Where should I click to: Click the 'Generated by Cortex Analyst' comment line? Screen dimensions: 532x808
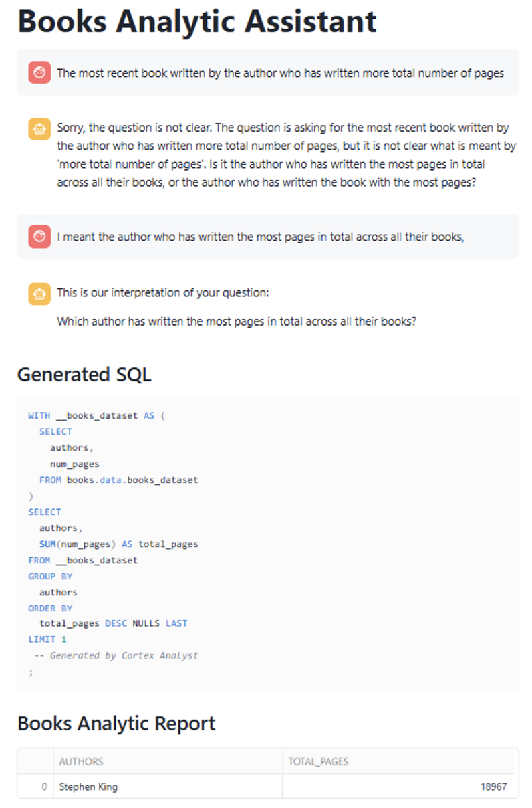pos(124,655)
